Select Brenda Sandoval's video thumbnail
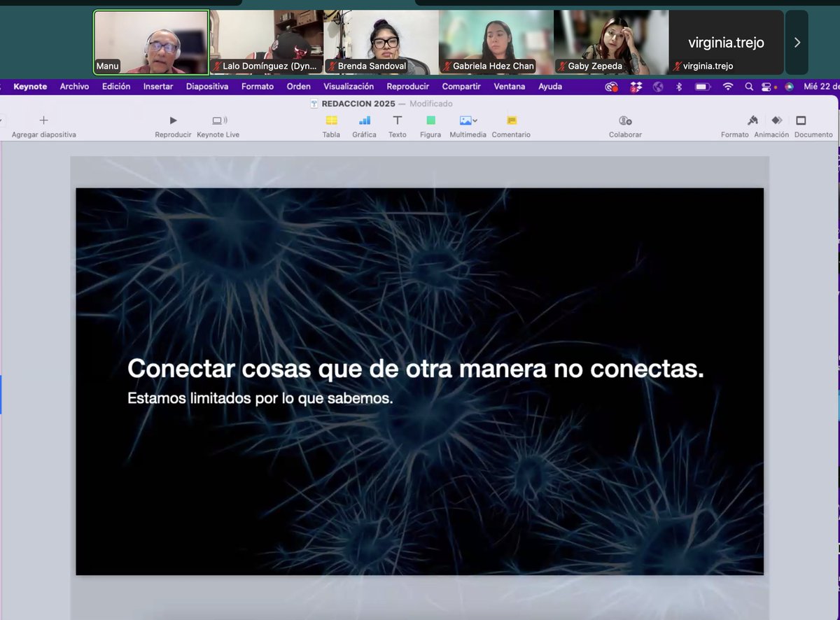This screenshot has width=840, height=620. pyautogui.click(x=381, y=42)
